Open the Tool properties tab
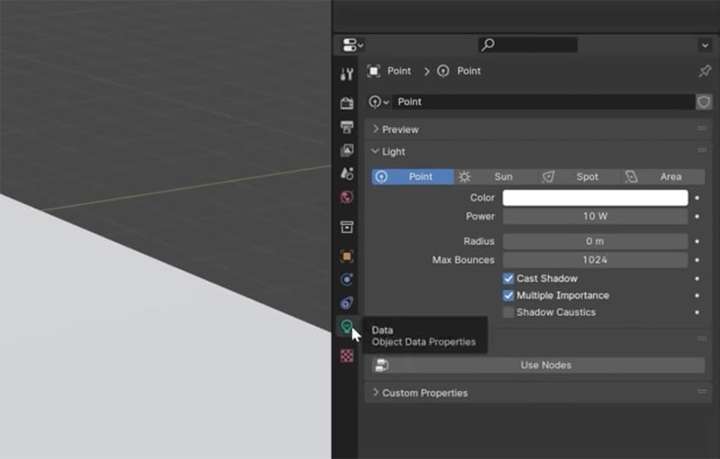The image size is (720, 459). 347,73
